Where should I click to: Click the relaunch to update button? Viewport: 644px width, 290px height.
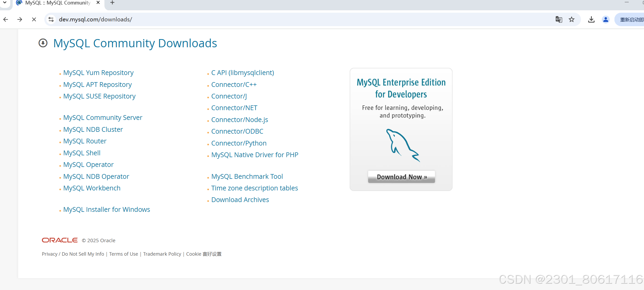click(631, 20)
